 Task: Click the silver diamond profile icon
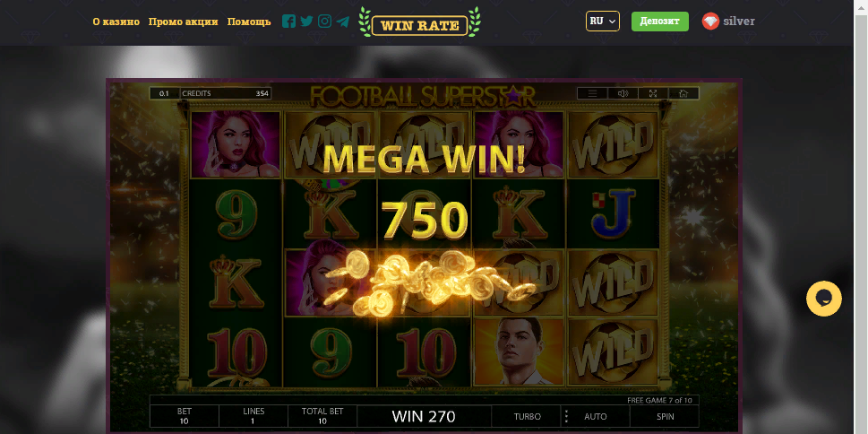[710, 21]
